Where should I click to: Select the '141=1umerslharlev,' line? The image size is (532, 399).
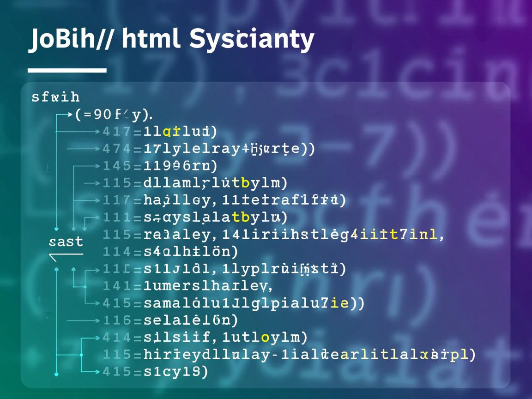188,286
